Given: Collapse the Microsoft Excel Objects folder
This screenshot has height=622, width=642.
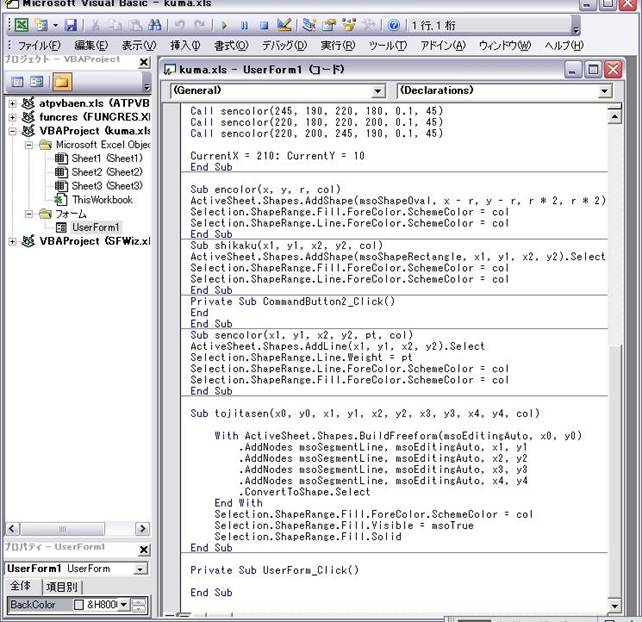Looking at the screenshot, I should click(29, 145).
